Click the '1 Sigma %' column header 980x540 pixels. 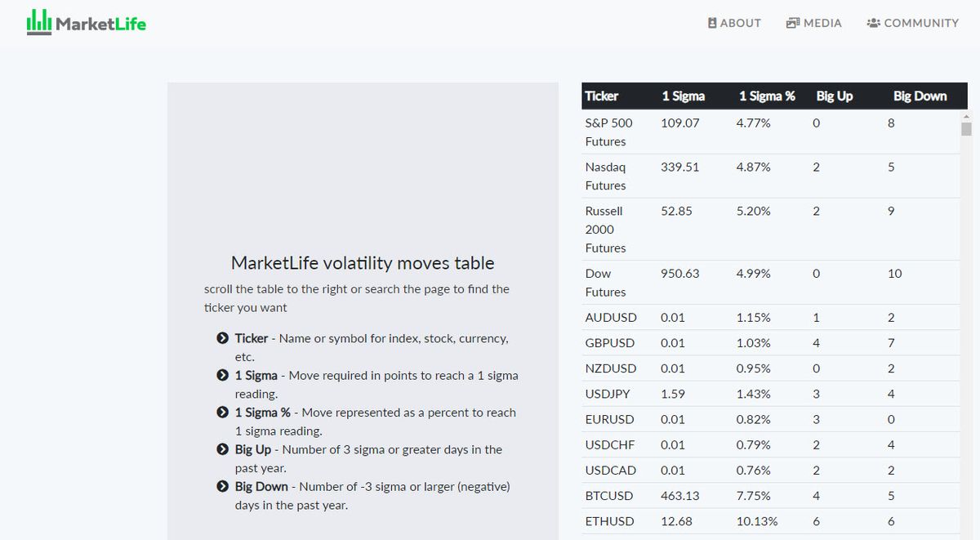coord(766,96)
